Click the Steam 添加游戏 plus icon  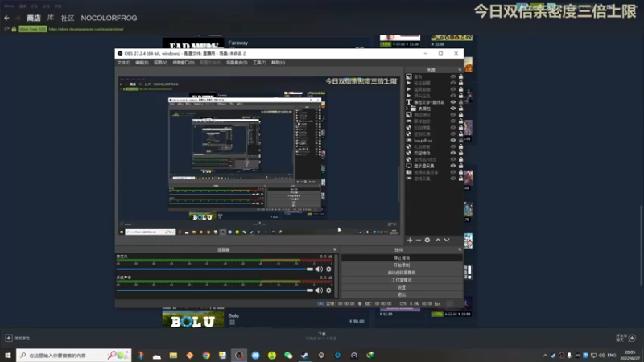click(9, 338)
